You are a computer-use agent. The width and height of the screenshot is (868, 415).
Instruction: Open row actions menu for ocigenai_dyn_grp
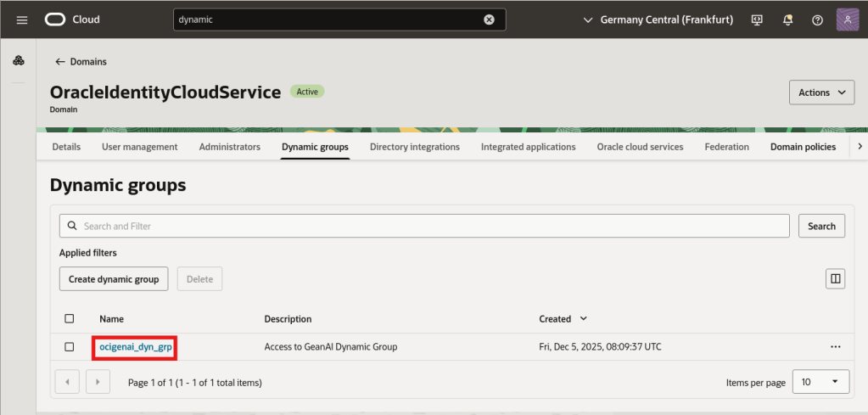point(835,346)
